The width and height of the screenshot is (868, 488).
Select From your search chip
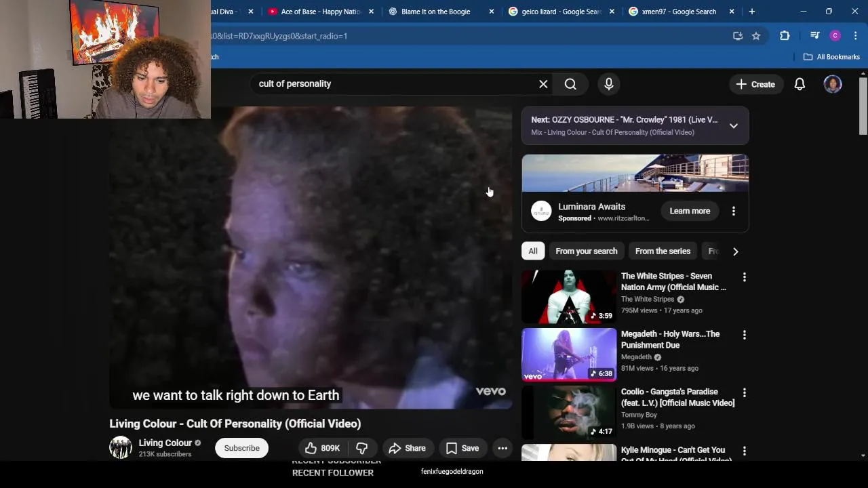coord(587,251)
